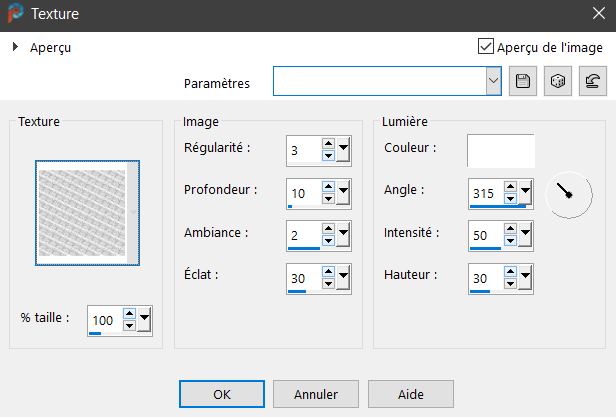
Task: Select the texture pattern thumbnail
Action: tap(86, 212)
